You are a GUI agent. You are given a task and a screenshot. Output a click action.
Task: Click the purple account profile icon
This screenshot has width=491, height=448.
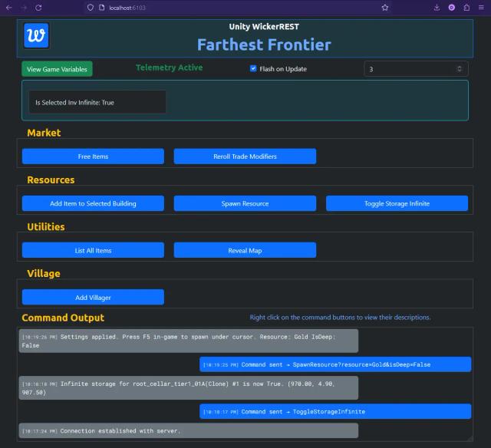coord(452,8)
